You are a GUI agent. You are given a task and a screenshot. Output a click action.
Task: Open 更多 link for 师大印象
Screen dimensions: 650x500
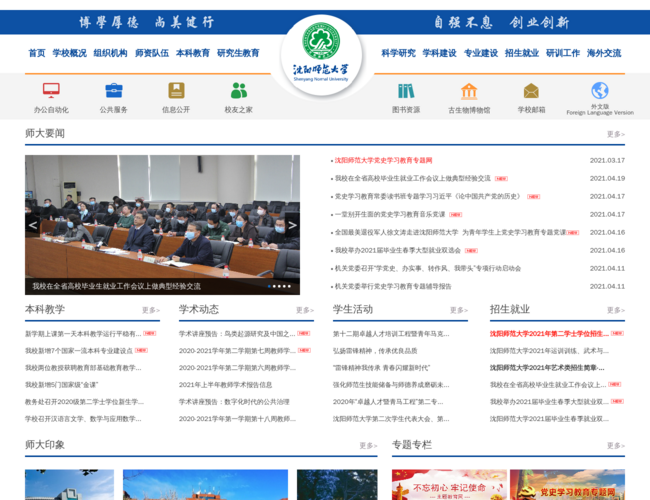tap(368, 446)
